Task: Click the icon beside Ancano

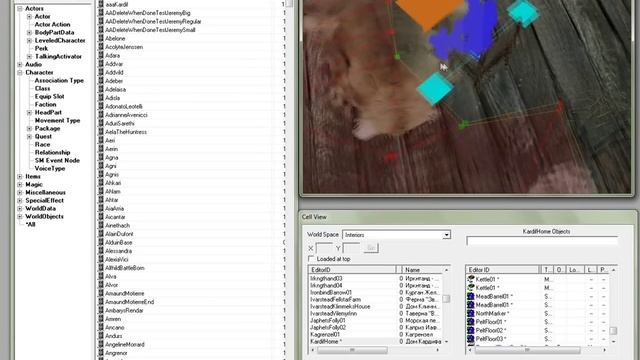Action: (101, 327)
